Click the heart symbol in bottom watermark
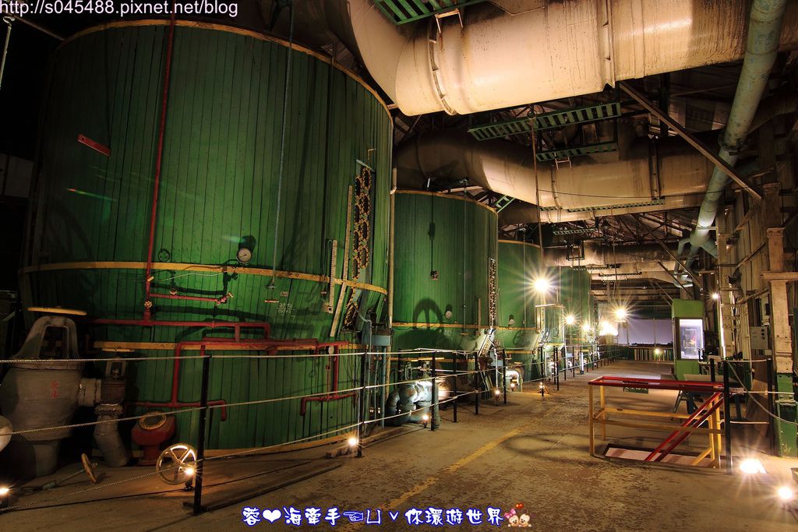This screenshot has height=532, width=798. click(x=271, y=516)
